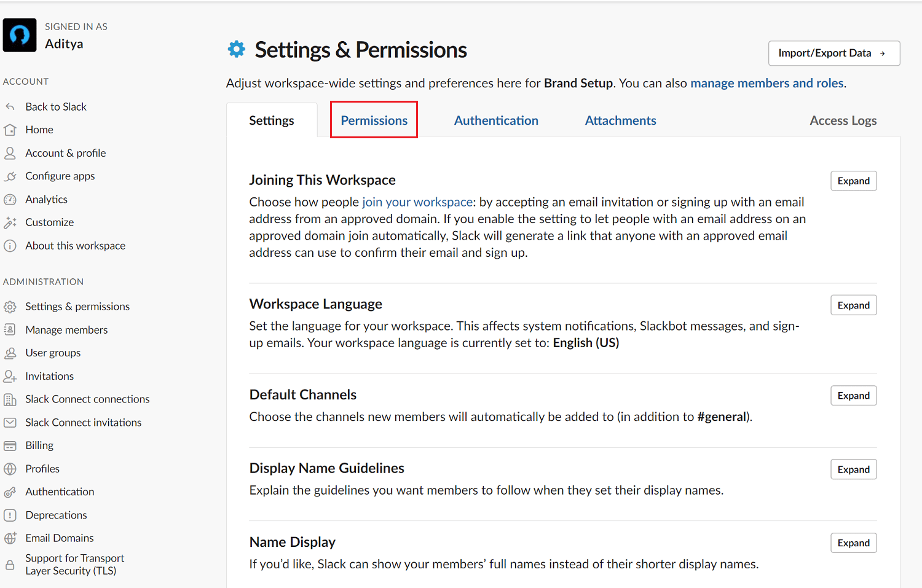
Task: Expand the Name Display section
Action: (x=854, y=543)
